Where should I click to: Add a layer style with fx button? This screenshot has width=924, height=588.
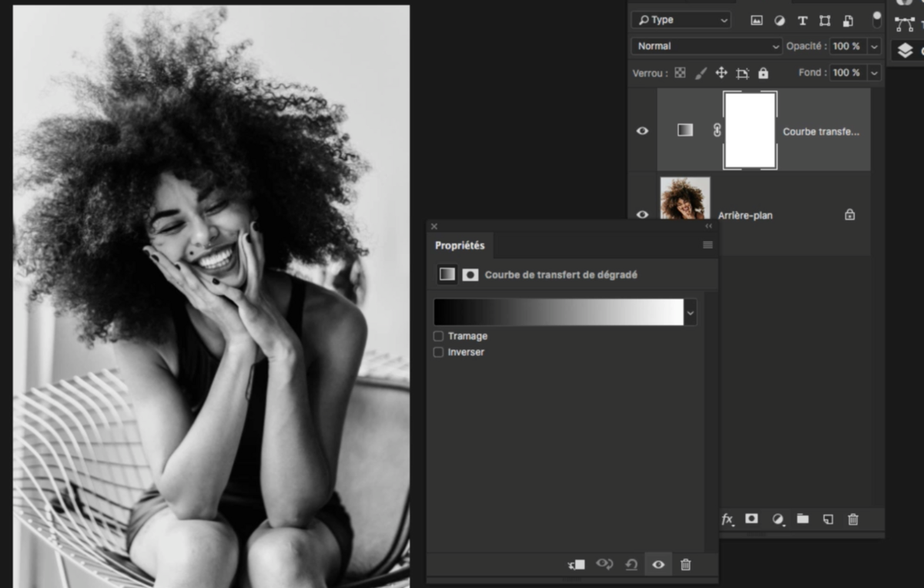pos(728,519)
